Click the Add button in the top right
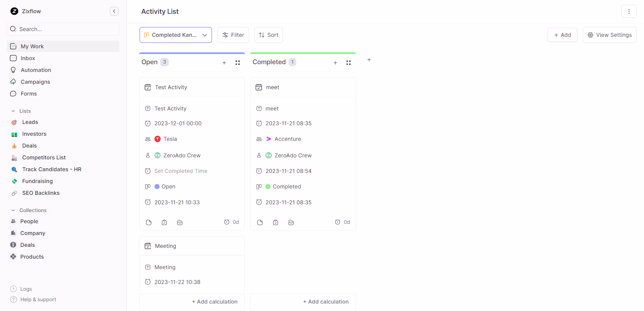Screen dimensions: 644x311 562,35
